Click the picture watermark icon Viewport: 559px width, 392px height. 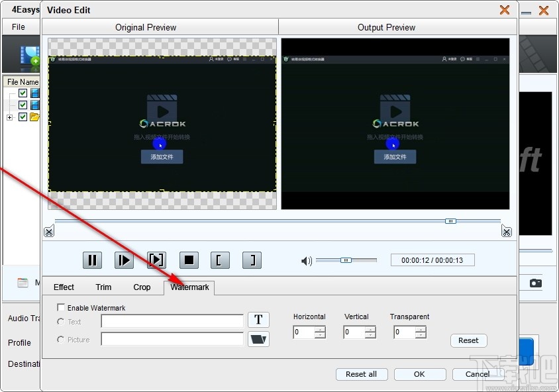[258, 339]
